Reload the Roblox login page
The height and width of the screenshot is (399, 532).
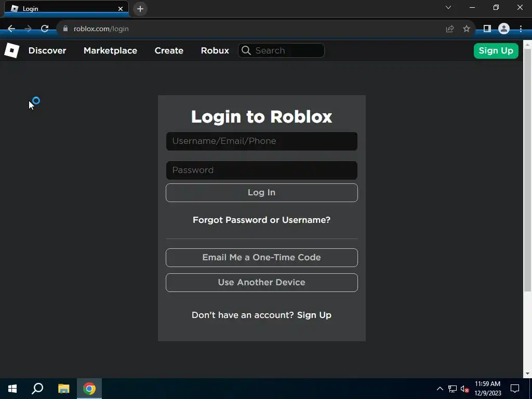pos(45,29)
